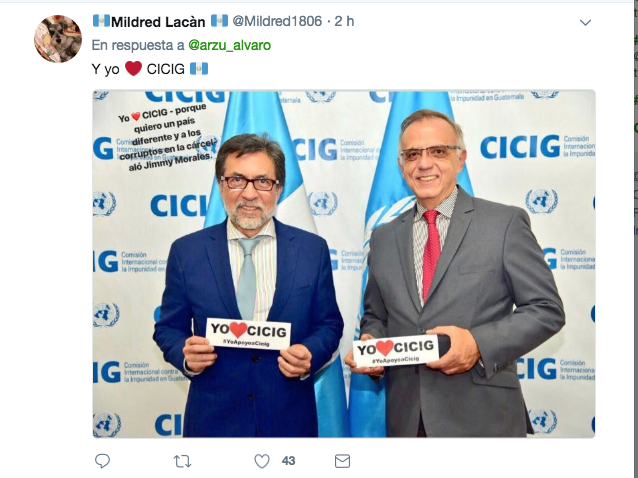Open the tweet options chevron menu
Image resolution: width=638 pixels, height=478 pixels.
pyautogui.click(x=585, y=22)
